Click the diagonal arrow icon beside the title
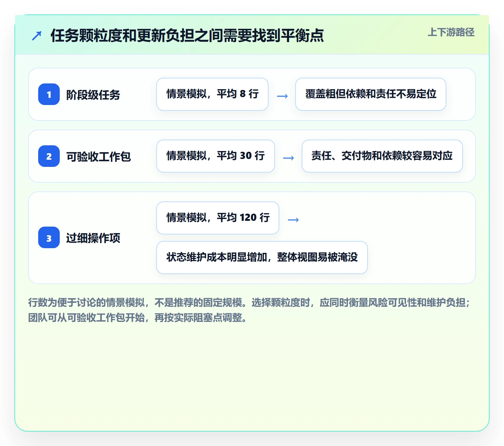The width and height of the screenshot is (504, 446). pos(37,36)
